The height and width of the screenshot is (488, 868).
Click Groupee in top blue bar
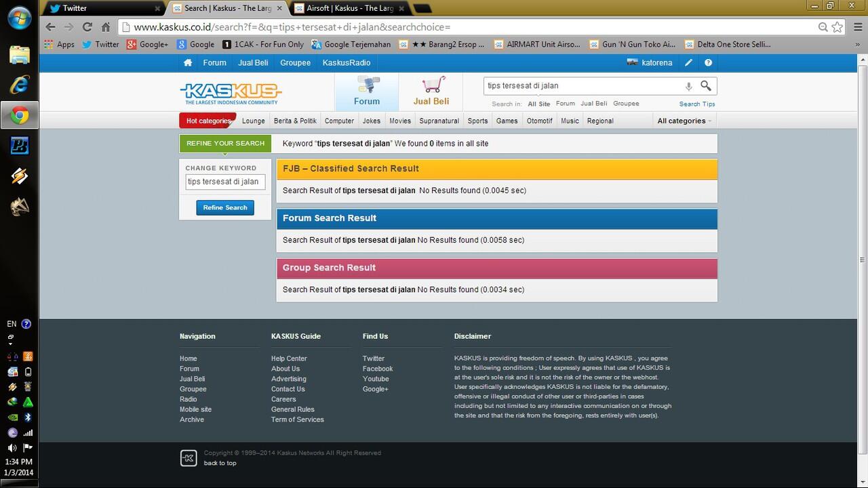tap(295, 62)
